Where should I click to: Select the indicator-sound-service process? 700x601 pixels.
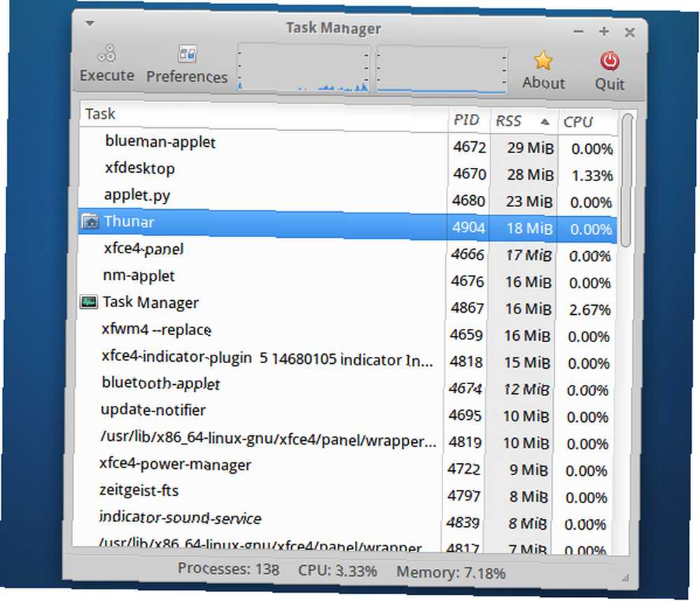(x=180, y=518)
